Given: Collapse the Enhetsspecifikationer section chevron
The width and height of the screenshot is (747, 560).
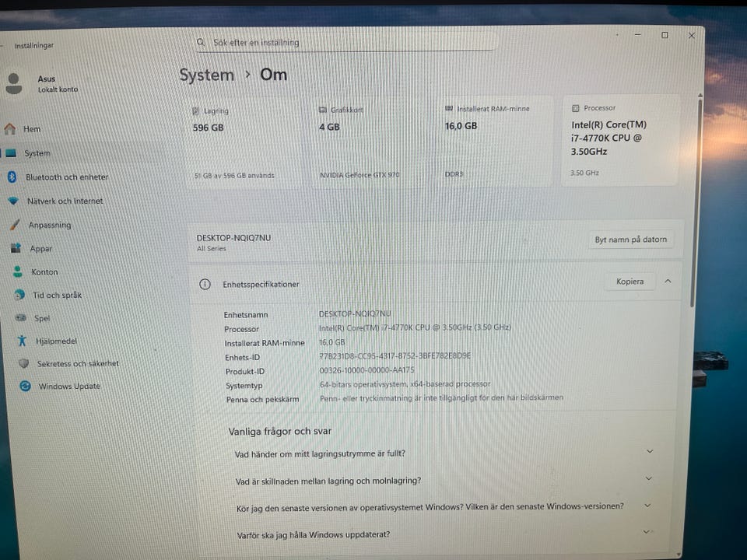Looking at the screenshot, I should pos(668,281).
